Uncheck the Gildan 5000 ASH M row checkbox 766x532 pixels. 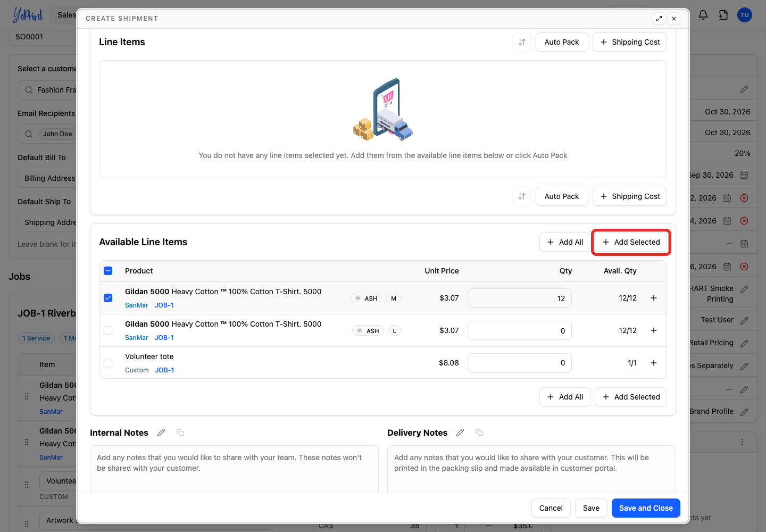(x=108, y=298)
